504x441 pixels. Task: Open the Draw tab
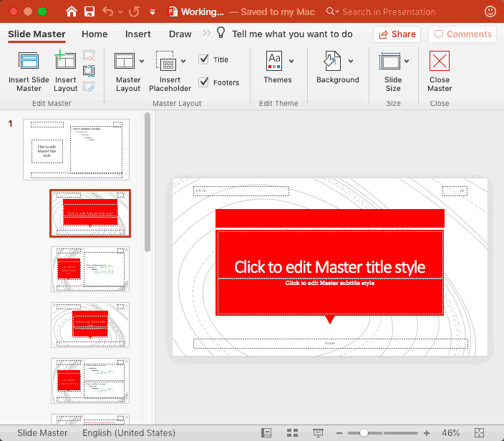click(180, 34)
